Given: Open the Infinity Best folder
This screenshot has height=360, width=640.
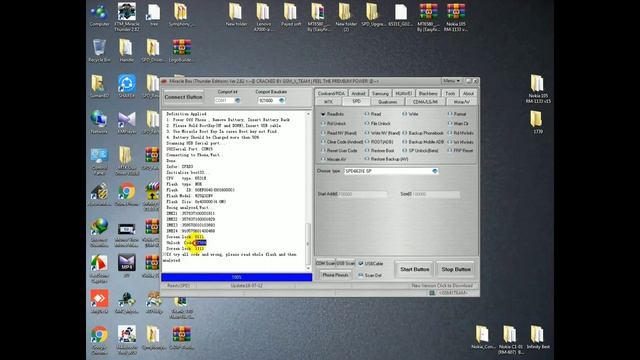Looking at the screenshot, I should tap(538, 337).
